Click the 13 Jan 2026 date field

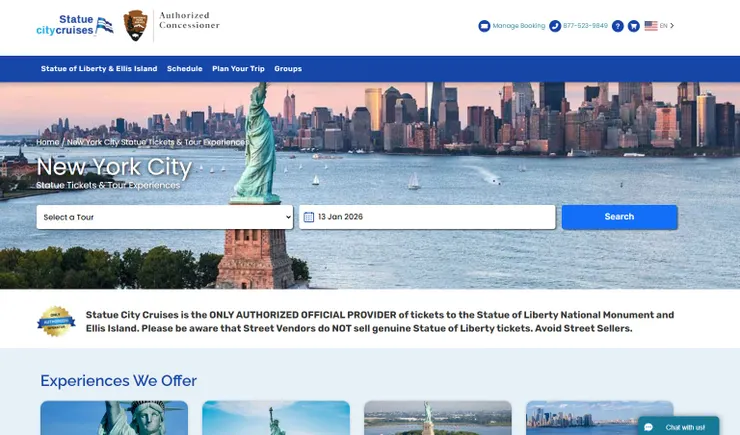click(x=427, y=217)
